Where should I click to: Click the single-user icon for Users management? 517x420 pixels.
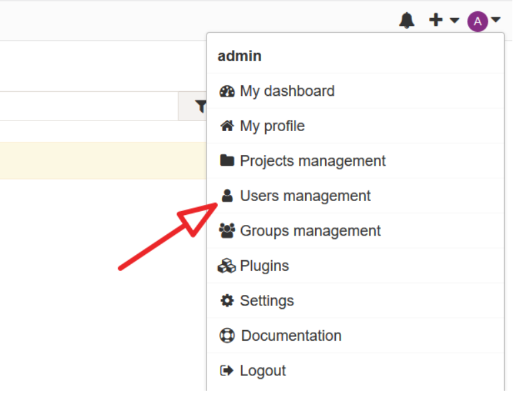(227, 196)
